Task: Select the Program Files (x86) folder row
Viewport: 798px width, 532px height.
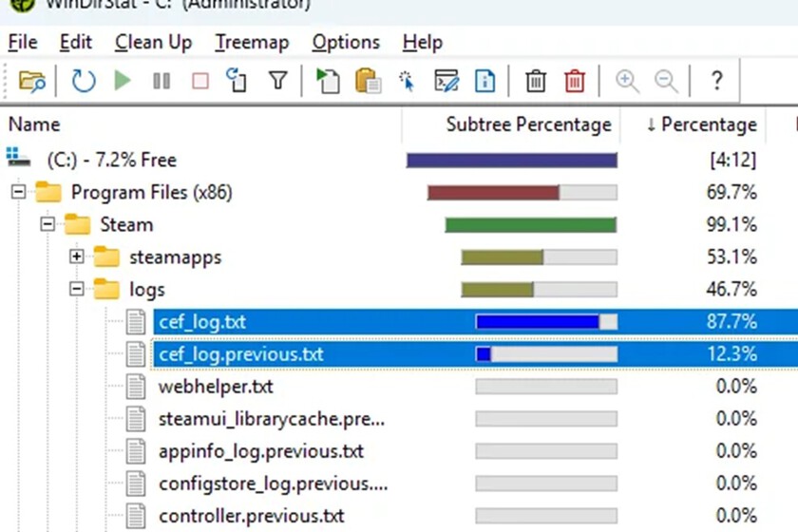Action: (x=399, y=192)
